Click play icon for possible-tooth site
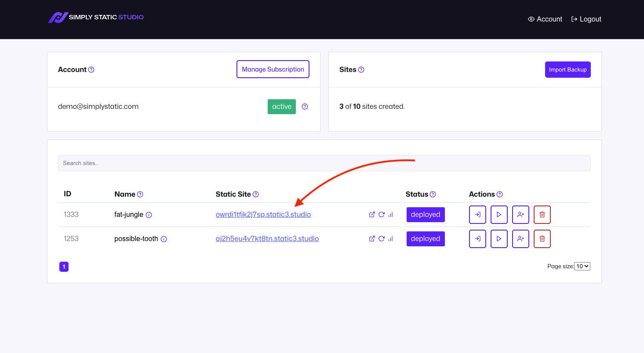The image size is (644, 353). point(499,239)
